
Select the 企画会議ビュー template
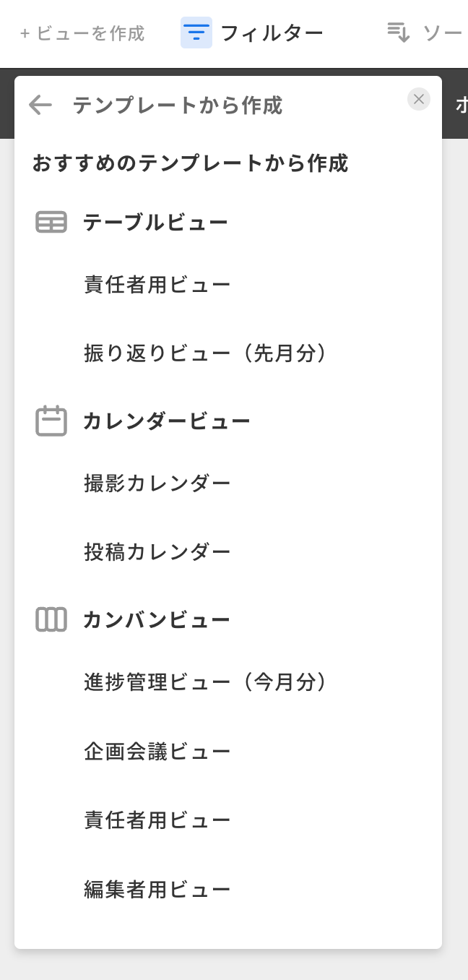[157, 752]
